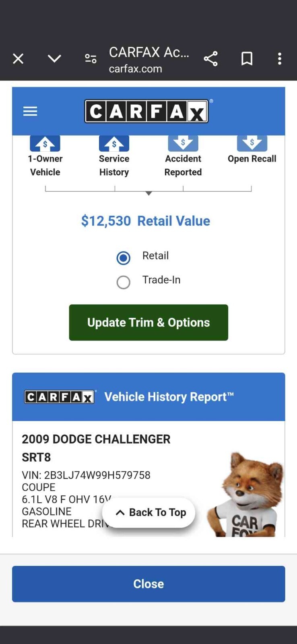
Task: Tap the Service History value icon
Action: point(114,143)
